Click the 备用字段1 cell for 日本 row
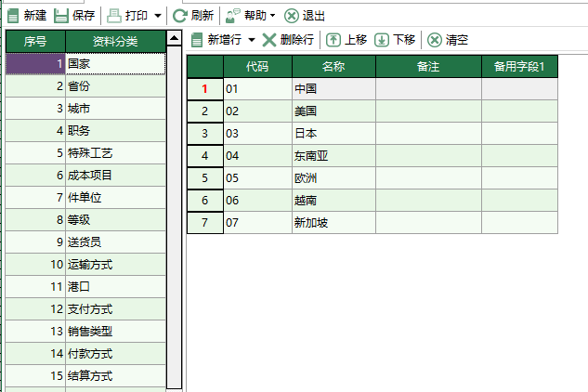 pyautogui.click(x=519, y=134)
